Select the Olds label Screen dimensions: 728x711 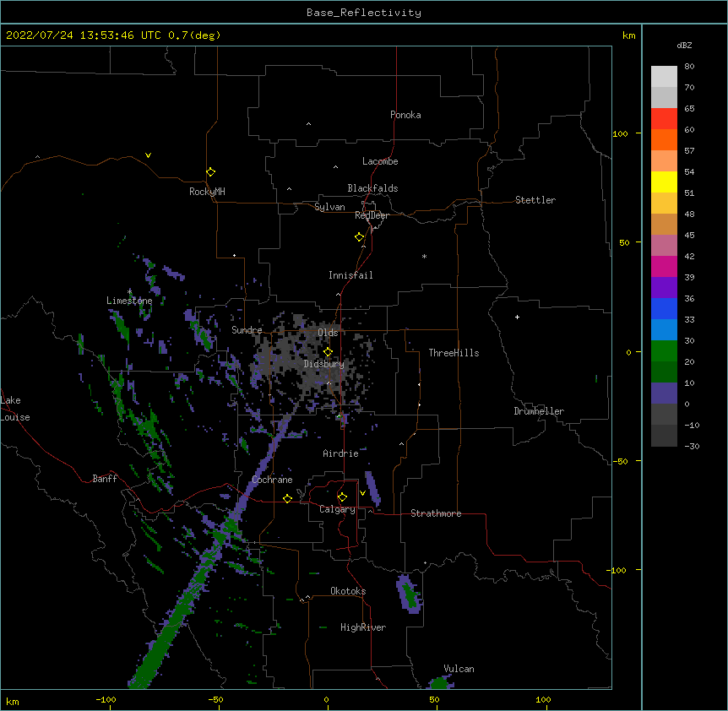click(328, 333)
